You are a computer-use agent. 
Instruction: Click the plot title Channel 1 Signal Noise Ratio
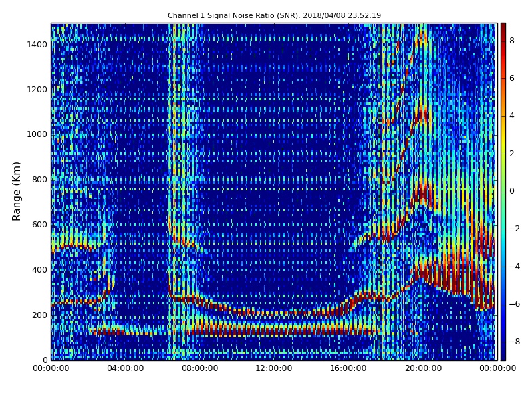(x=274, y=15)
